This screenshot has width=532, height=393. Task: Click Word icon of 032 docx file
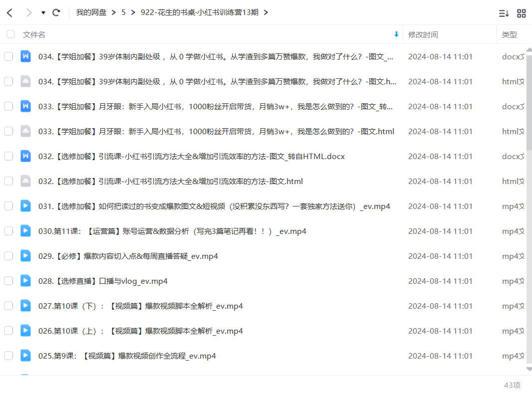click(25, 156)
